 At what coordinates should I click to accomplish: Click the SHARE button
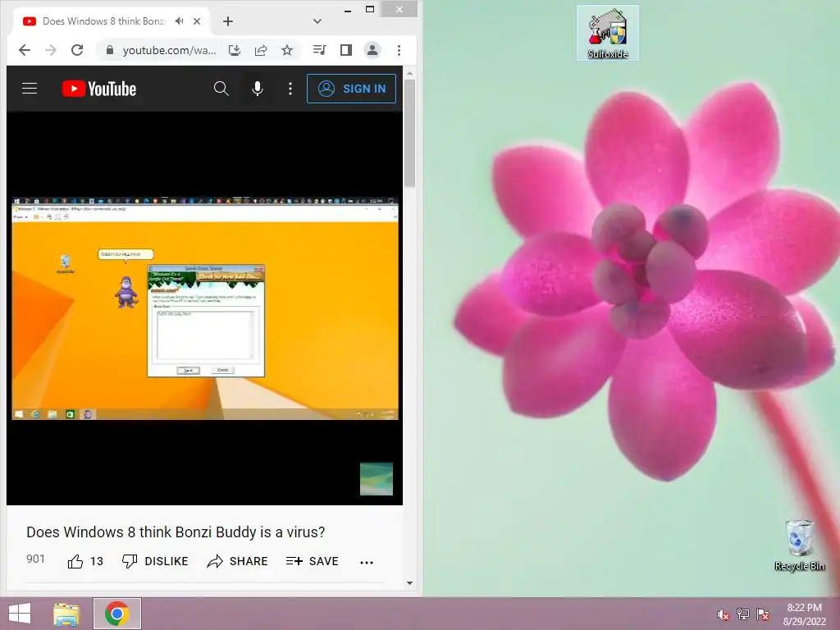[x=237, y=561]
